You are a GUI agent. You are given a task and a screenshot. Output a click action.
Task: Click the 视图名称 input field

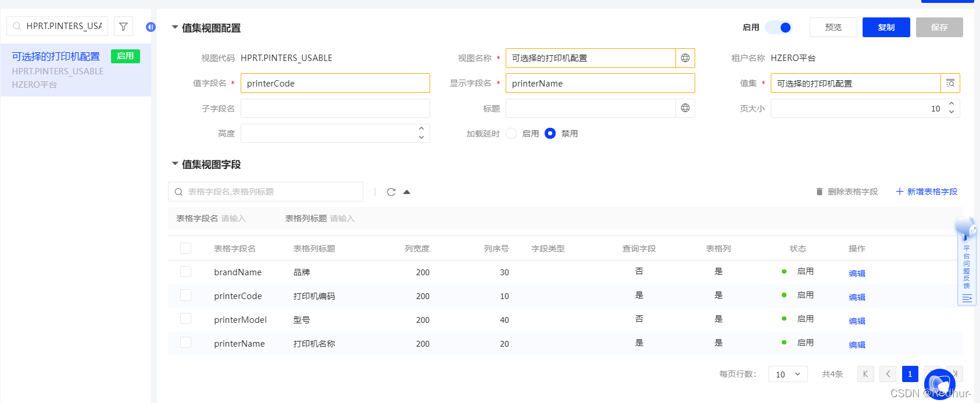(591, 58)
